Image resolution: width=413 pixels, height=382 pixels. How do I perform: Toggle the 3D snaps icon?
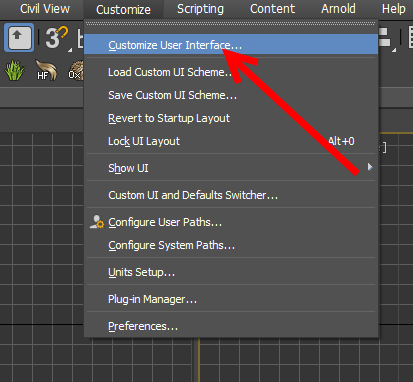pos(57,38)
